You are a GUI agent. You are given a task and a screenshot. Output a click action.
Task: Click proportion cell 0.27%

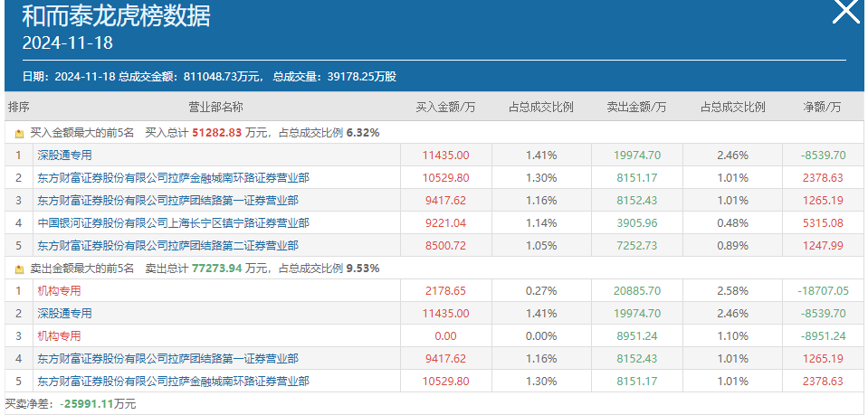click(541, 290)
